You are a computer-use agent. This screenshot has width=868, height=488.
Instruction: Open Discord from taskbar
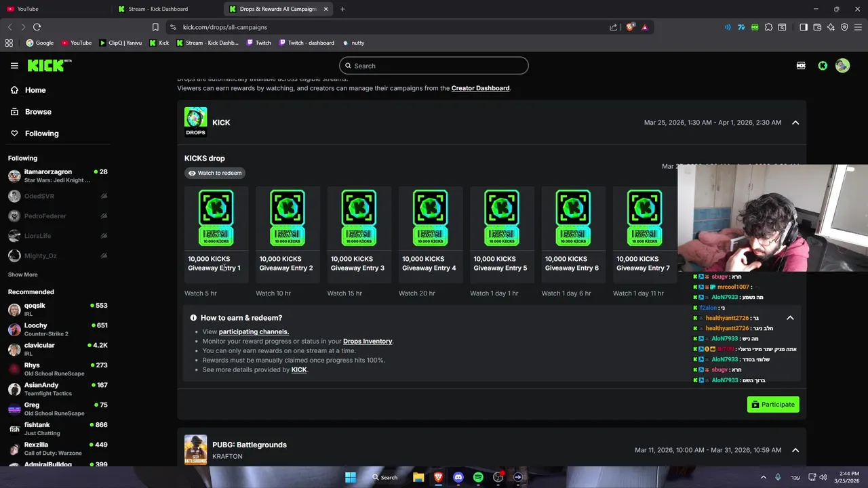[x=458, y=477]
